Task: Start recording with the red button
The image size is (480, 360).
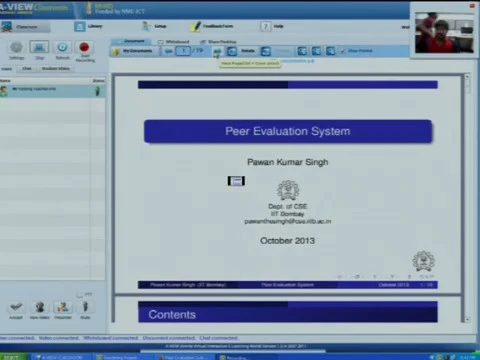Action: tap(84, 47)
